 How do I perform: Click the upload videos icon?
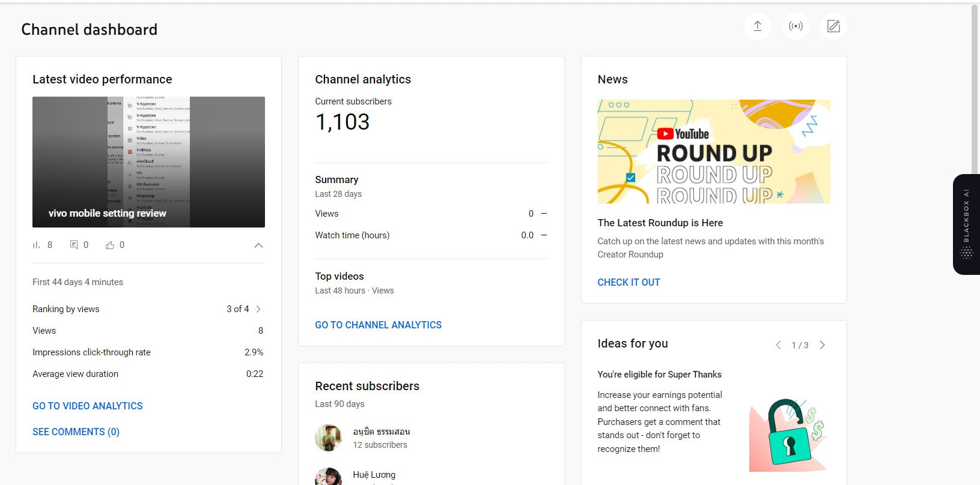tap(758, 26)
